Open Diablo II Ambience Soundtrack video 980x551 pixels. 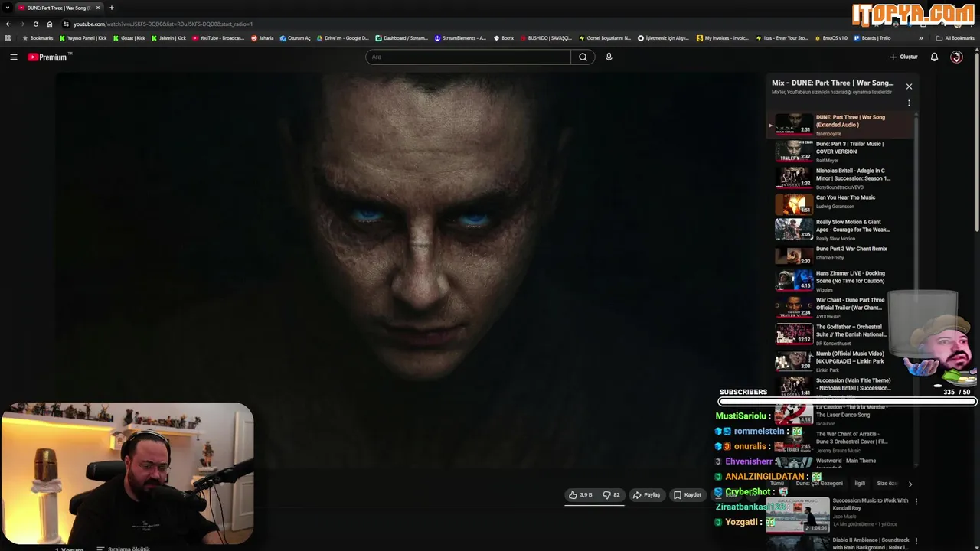(838, 543)
